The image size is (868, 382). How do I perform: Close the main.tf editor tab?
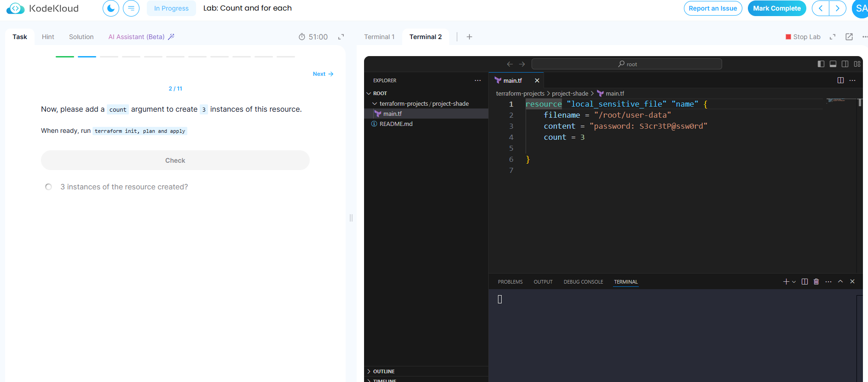[537, 80]
